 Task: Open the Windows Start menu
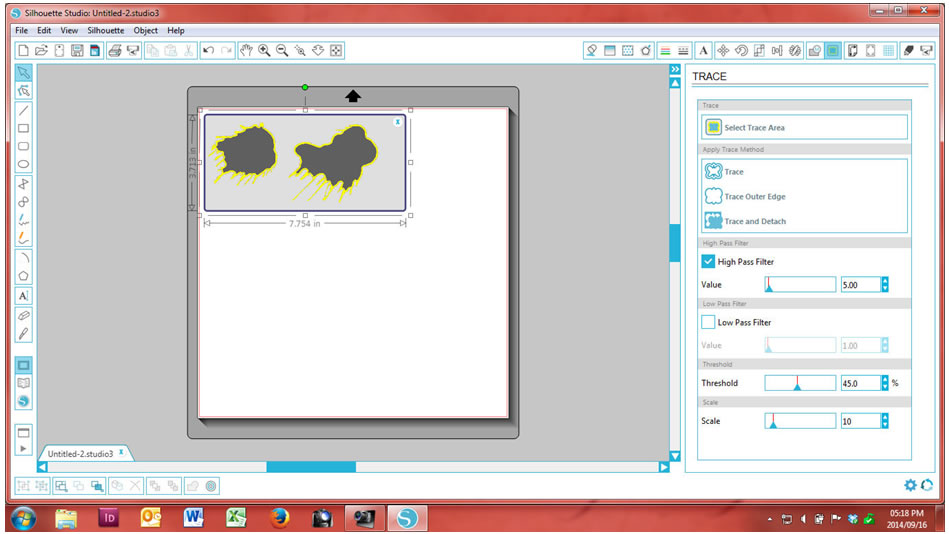[x=23, y=518]
